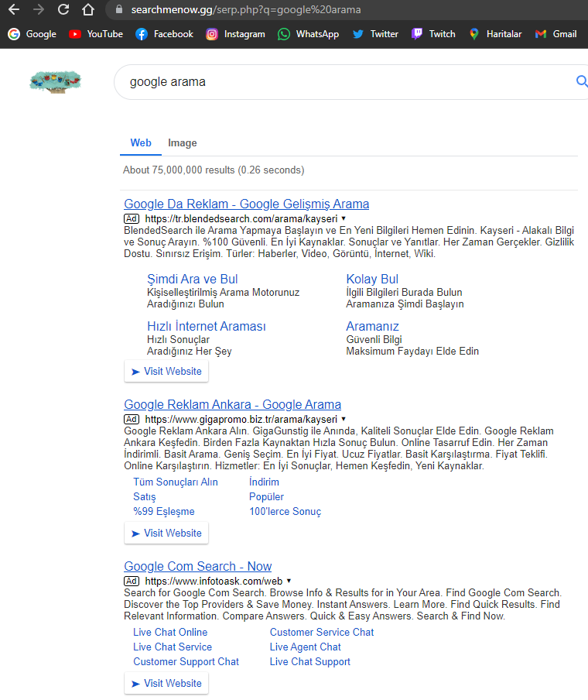
Task: Expand the dropdown arrow after gigapromo.biz.tr/arama/kayseri
Action: pyautogui.click(x=344, y=419)
